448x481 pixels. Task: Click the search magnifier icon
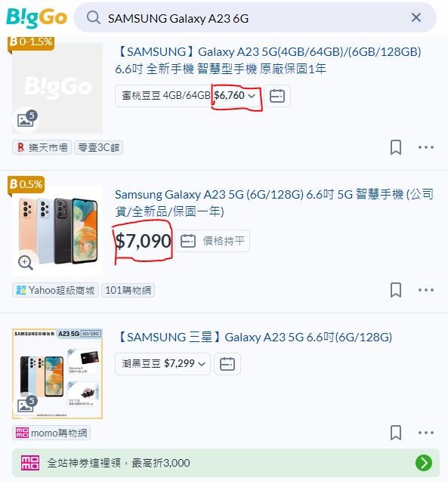tap(94, 18)
